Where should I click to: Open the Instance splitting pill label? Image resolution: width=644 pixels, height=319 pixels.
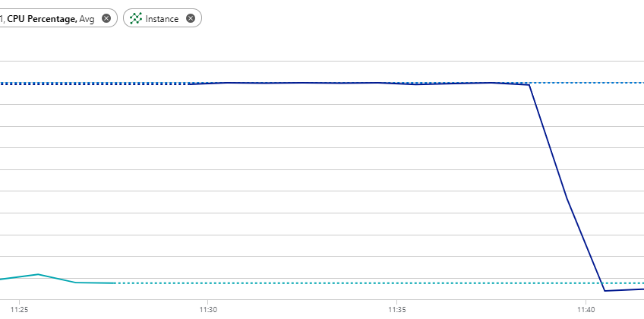pos(162,19)
